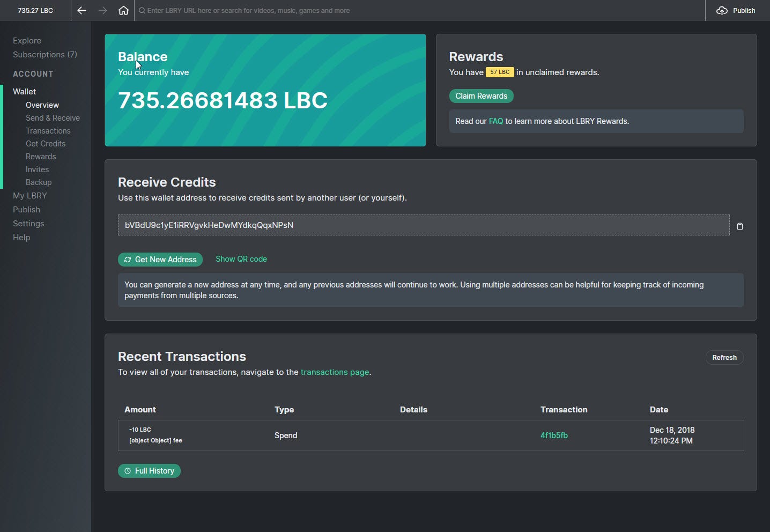
Task: Open Transactions in the sidebar
Action: coord(48,131)
